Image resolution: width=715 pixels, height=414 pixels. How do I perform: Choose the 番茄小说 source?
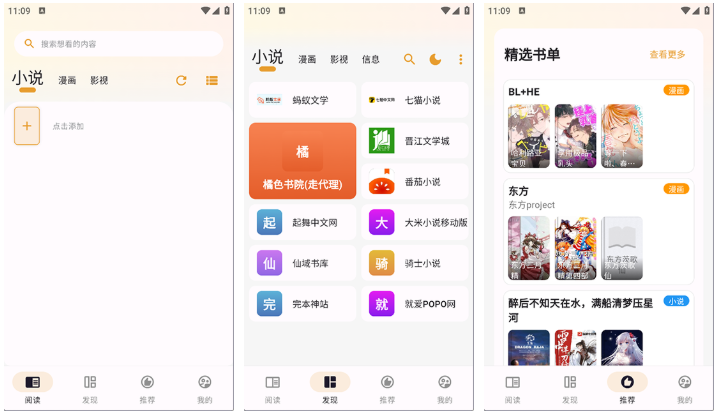(x=415, y=182)
